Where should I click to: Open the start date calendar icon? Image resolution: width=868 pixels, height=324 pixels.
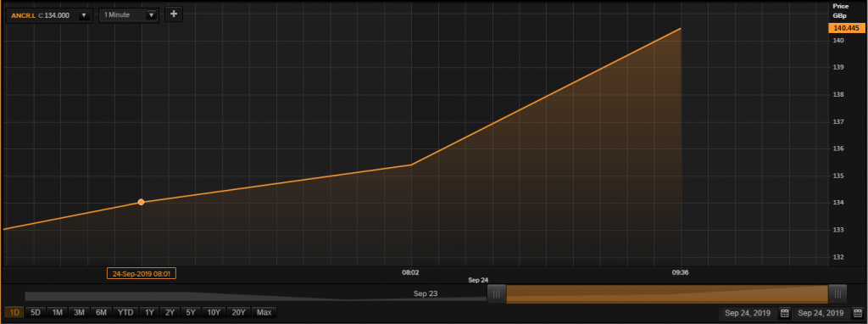(784, 313)
